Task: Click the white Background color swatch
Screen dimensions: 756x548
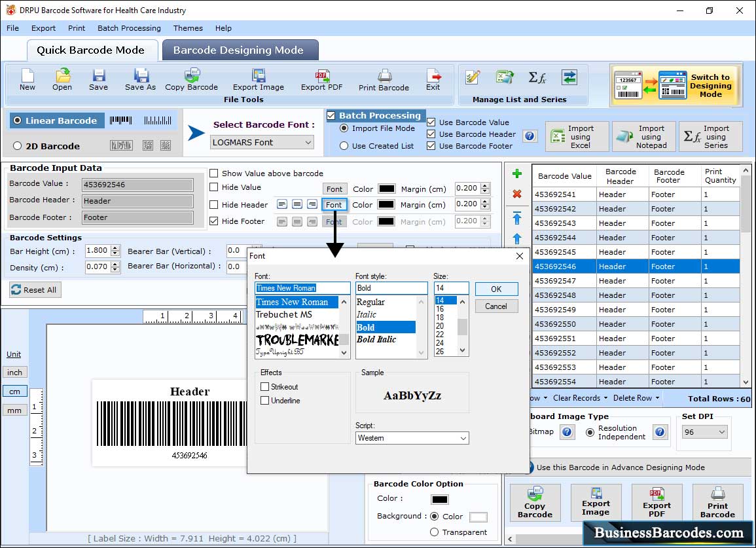Action: (478, 517)
